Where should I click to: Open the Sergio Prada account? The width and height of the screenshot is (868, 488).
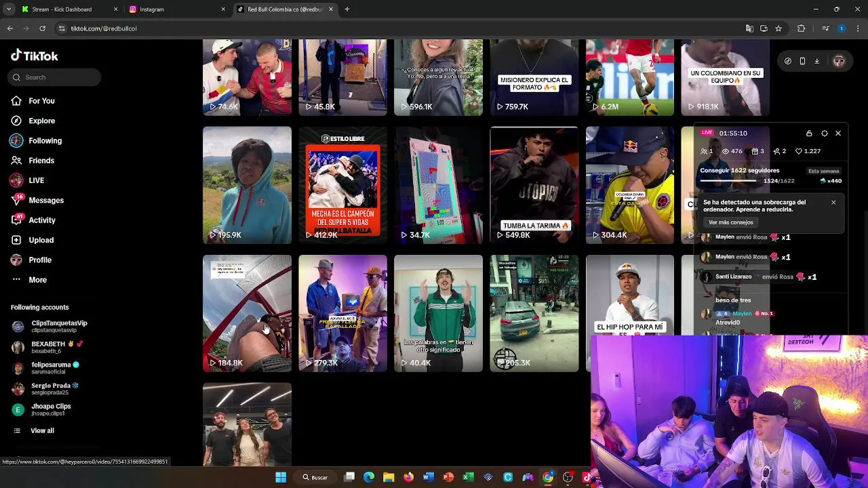[45, 389]
